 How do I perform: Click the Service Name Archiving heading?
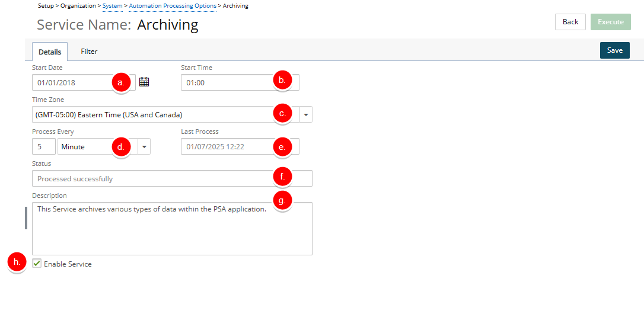point(117,25)
